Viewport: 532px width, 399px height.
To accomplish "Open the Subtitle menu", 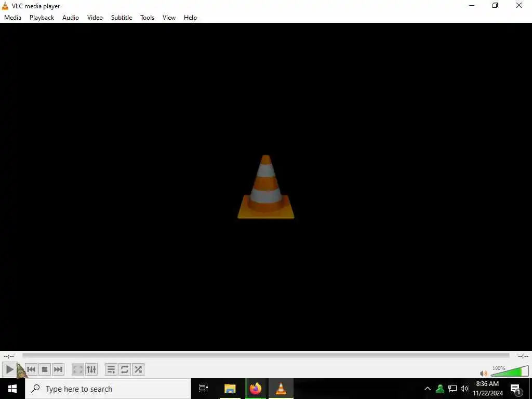I will pyautogui.click(x=122, y=18).
